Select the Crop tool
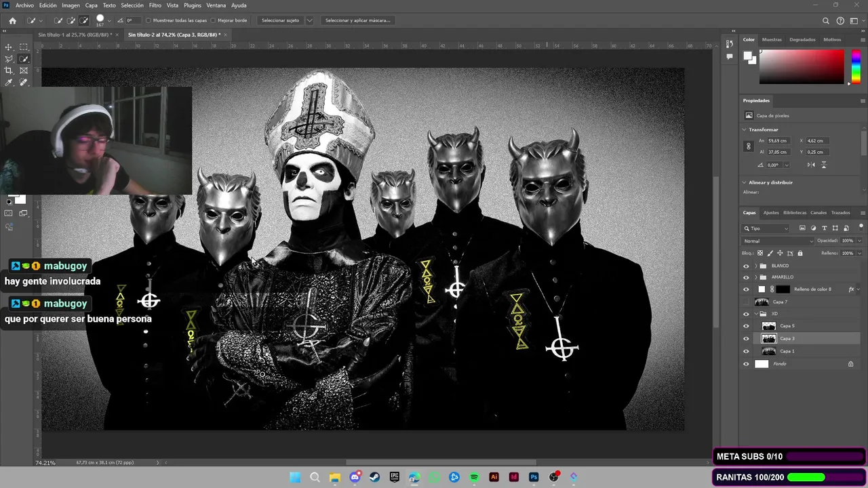868x488 pixels. (9, 70)
